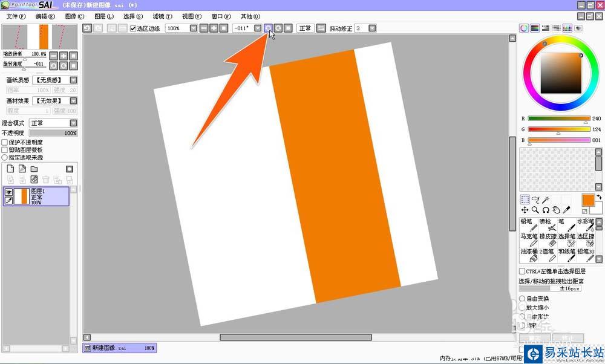Enable 保护不透明度 checkbox
Screen dimensions: 605x364
(5, 142)
